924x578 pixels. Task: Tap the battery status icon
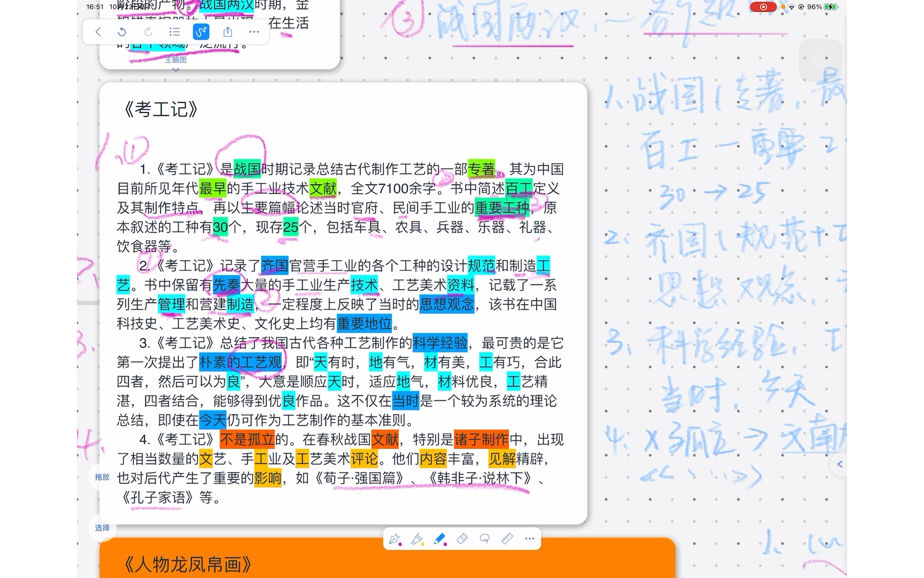pyautogui.click(x=831, y=7)
